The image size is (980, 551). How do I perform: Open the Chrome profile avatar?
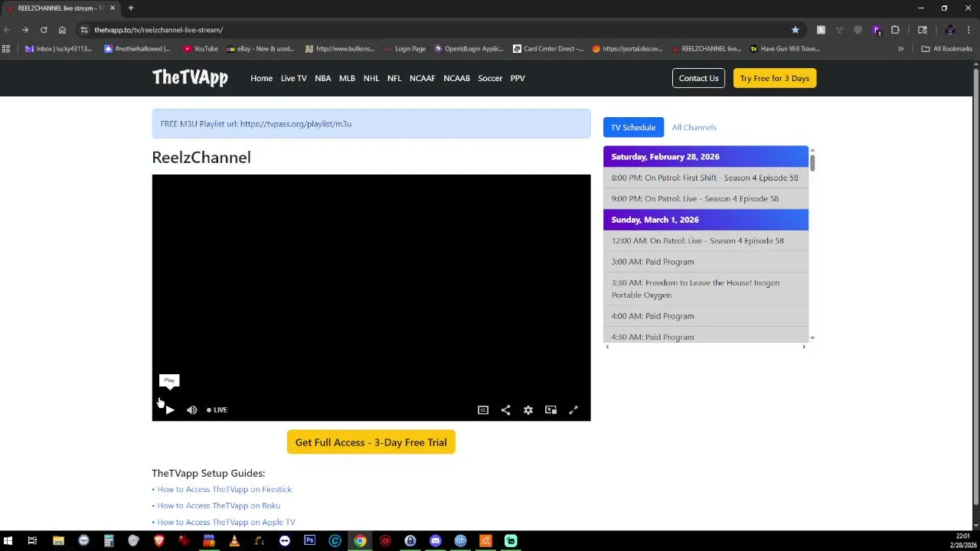950,30
